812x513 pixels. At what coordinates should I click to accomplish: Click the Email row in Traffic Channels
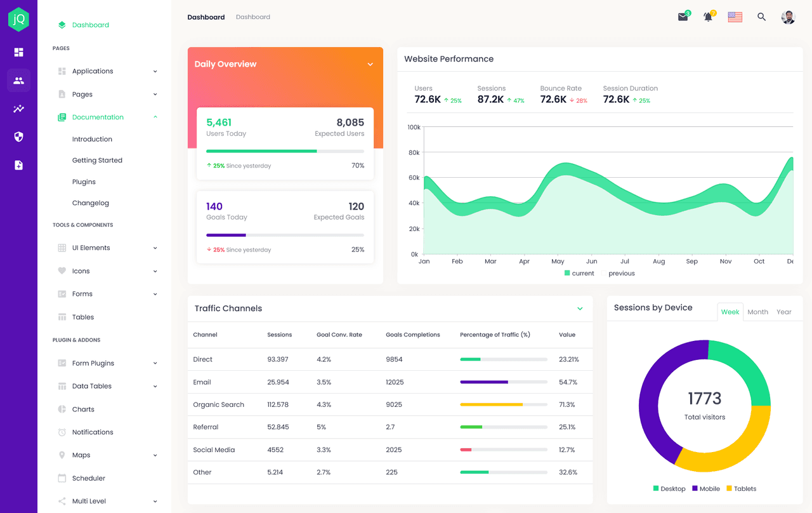pyautogui.click(x=390, y=382)
